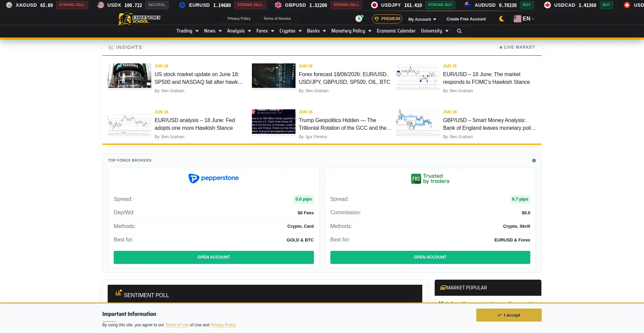The height and width of the screenshot is (333, 644).
Task: Click the AUDUSD Australia flag icon
Action: tap(468, 5)
